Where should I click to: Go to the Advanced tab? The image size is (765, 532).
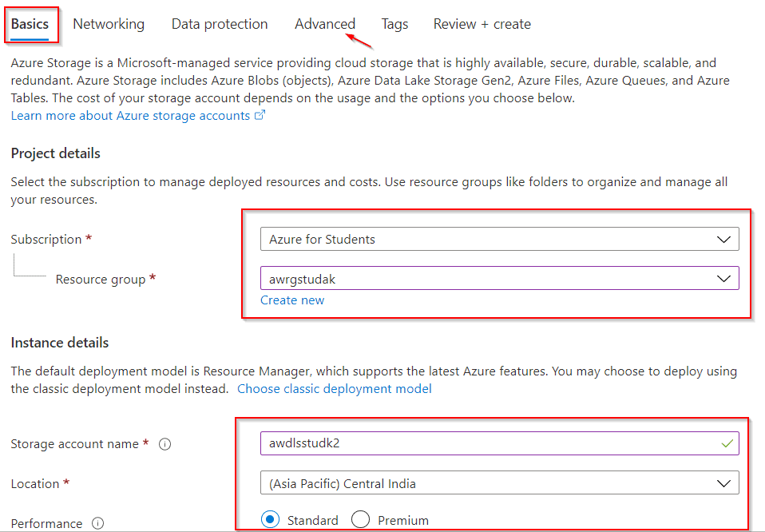coord(324,24)
